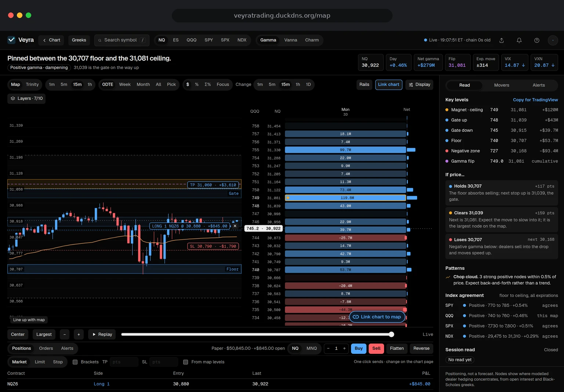Screen dimensions: 564x392
Task: Toggle the Link chart button
Action: 388,84
